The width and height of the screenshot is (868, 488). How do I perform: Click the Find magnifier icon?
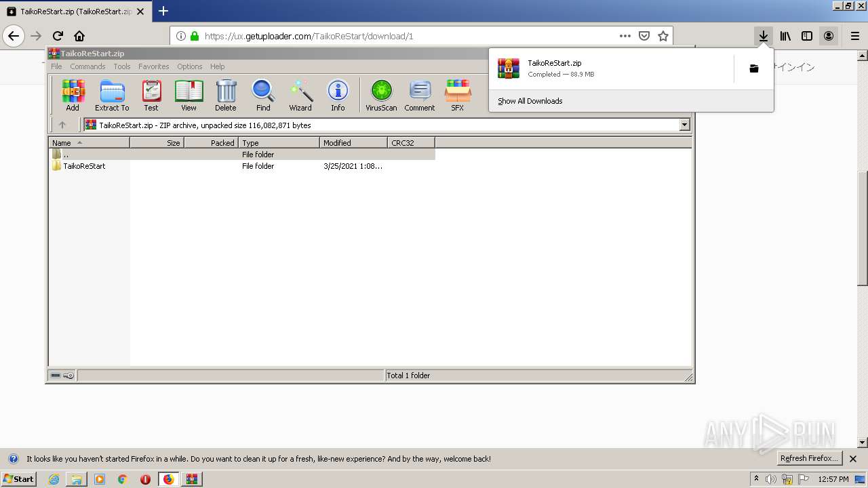pyautogui.click(x=263, y=95)
